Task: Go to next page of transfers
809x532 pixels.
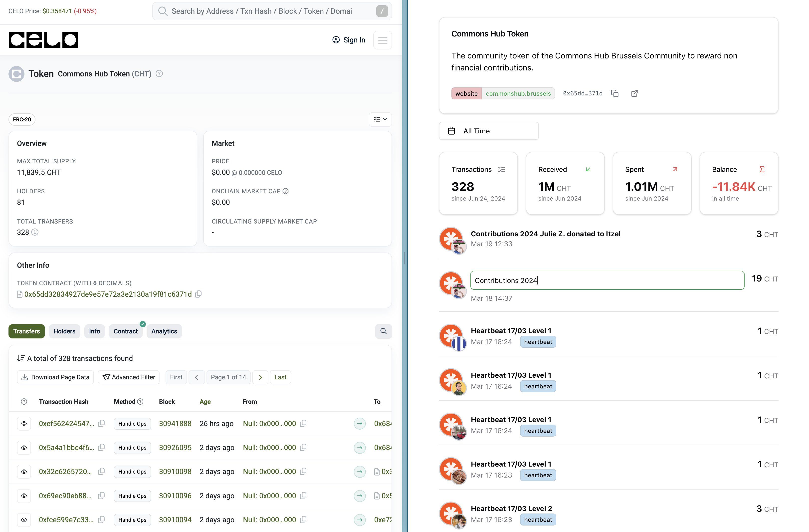Action: (260, 377)
